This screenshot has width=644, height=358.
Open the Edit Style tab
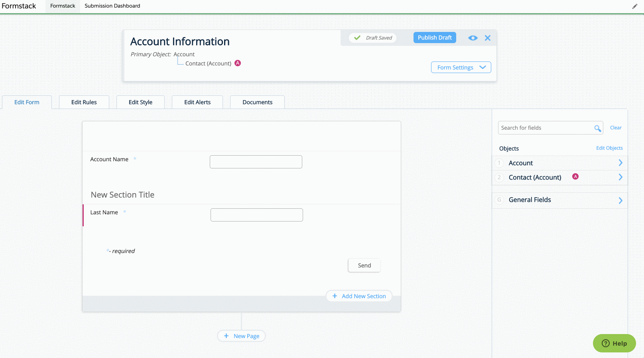click(140, 102)
